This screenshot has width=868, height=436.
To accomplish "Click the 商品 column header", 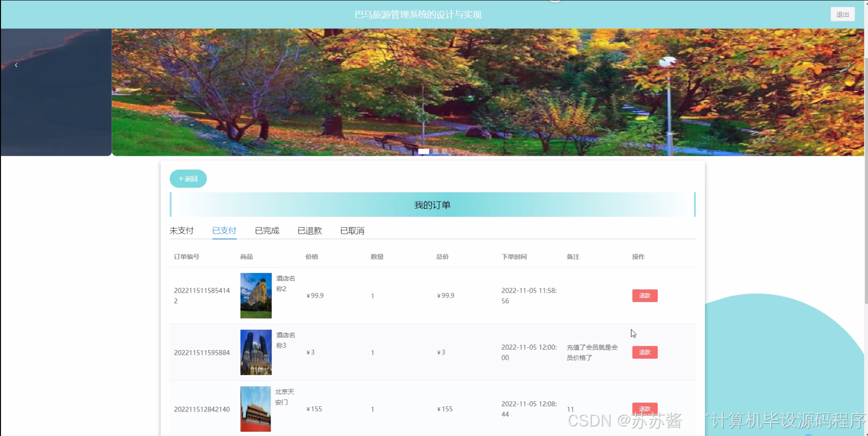I will point(247,257).
